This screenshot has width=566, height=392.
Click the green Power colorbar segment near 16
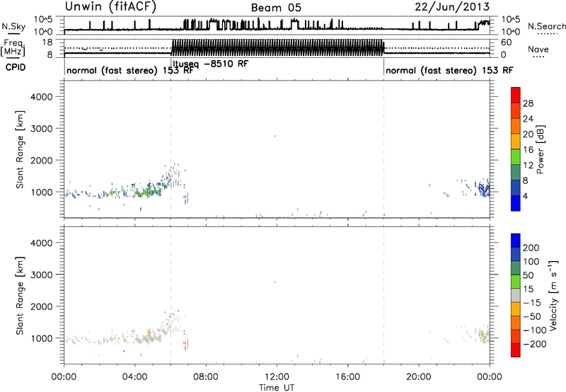click(x=516, y=156)
